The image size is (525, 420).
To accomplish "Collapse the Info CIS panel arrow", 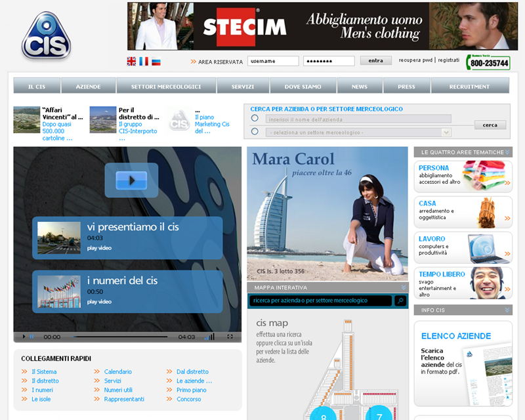I will pos(507,310).
